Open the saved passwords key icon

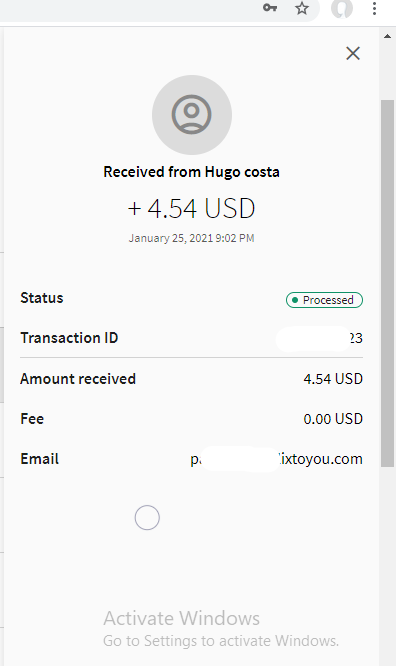pos(270,8)
